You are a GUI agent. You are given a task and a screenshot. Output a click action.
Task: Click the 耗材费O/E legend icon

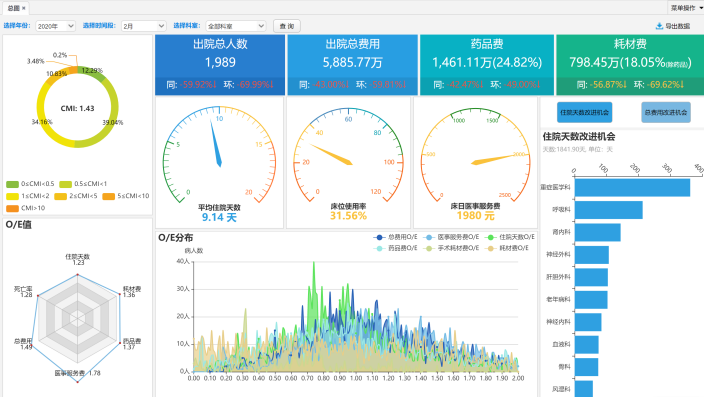[491, 248]
